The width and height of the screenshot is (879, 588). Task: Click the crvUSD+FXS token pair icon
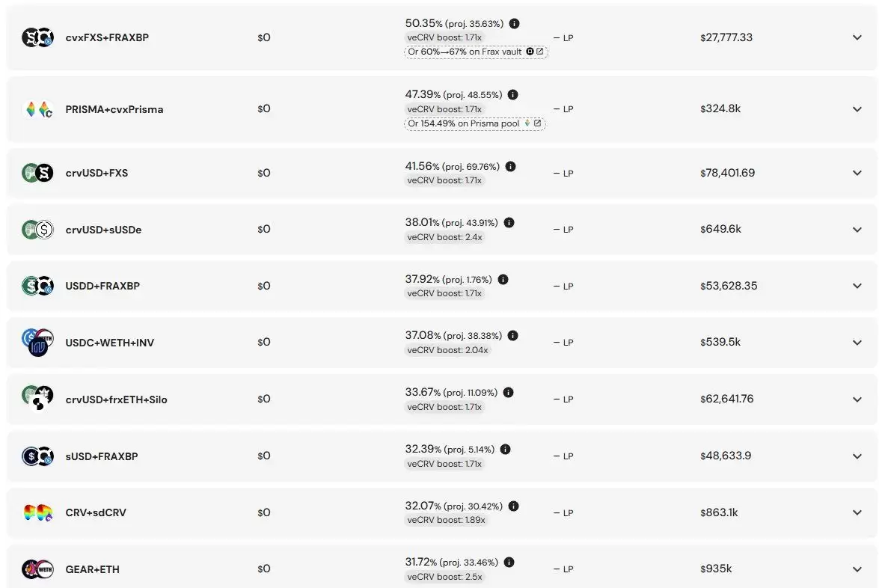(x=37, y=173)
